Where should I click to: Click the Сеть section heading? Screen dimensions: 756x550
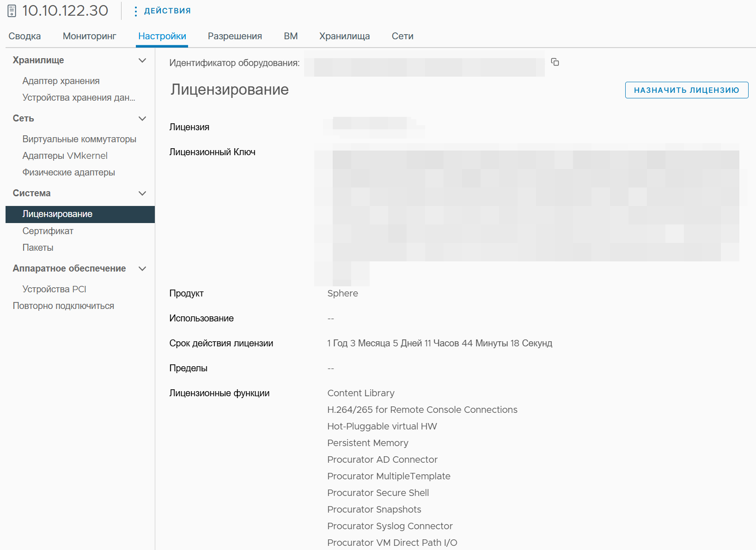click(24, 118)
